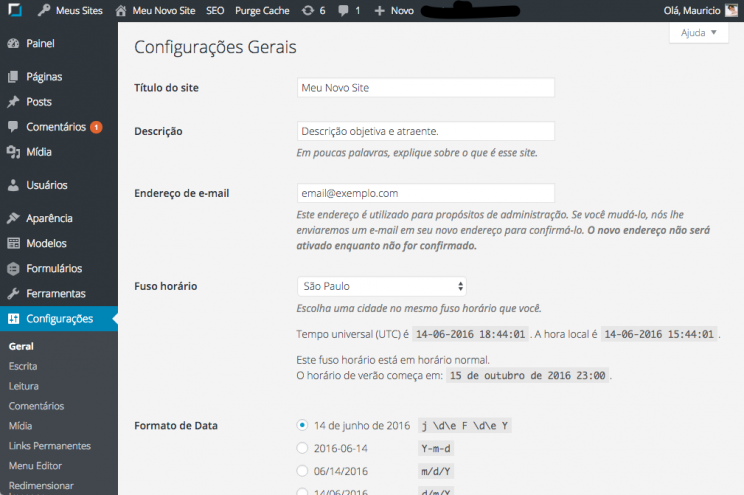
Task: Click the Posts pushpin icon
Action: [13, 102]
